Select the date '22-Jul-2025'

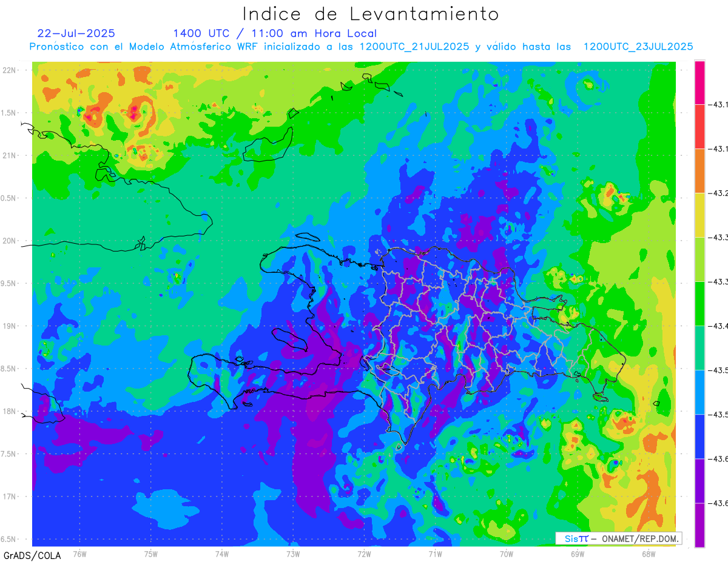coord(76,33)
